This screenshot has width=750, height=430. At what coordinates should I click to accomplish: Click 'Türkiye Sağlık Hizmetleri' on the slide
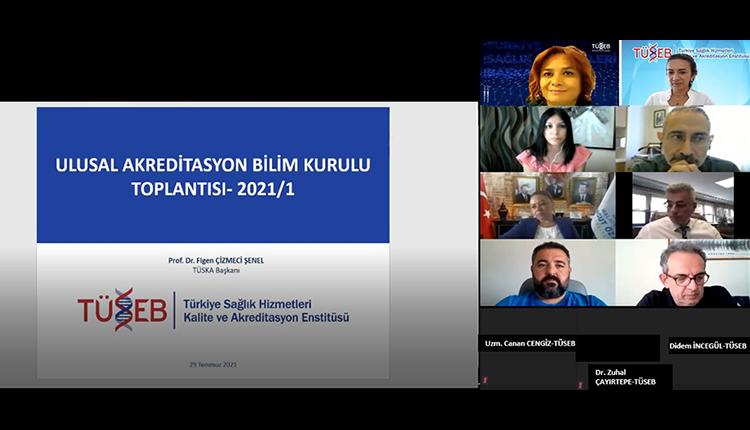[x=247, y=304]
